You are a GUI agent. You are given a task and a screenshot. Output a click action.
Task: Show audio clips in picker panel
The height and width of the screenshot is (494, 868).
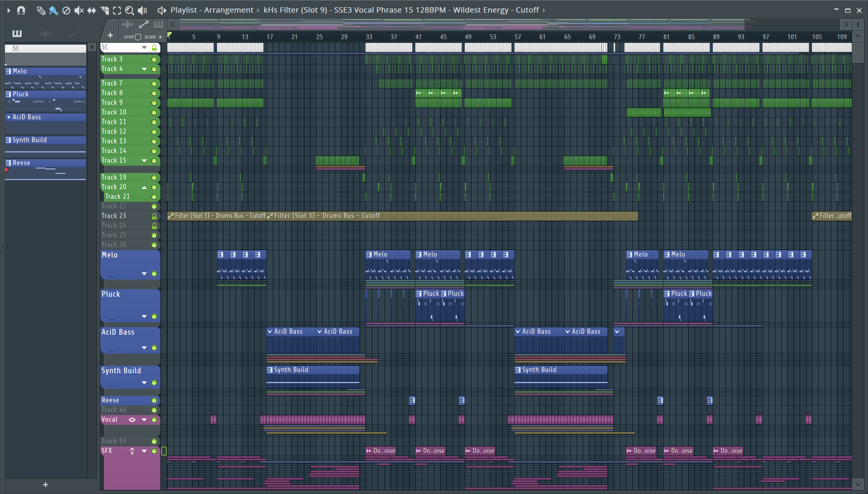point(45,33)
